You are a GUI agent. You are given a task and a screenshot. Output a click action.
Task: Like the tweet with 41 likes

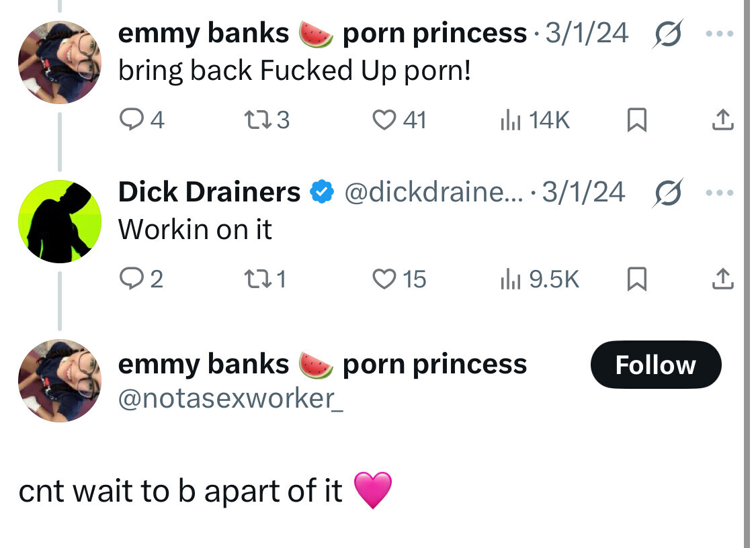point(384,120)
